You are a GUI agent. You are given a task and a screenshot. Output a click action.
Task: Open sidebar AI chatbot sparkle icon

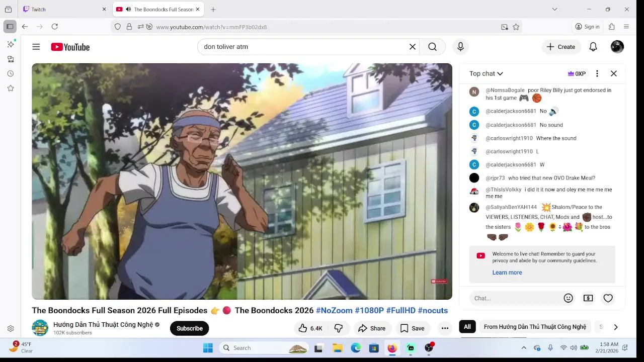11,44
